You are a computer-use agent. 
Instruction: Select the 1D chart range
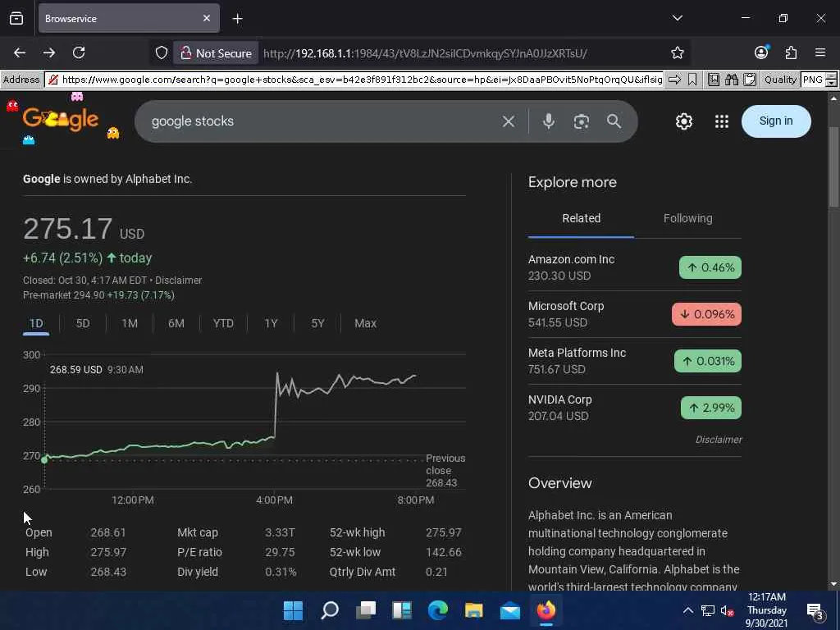coord(36,323)
